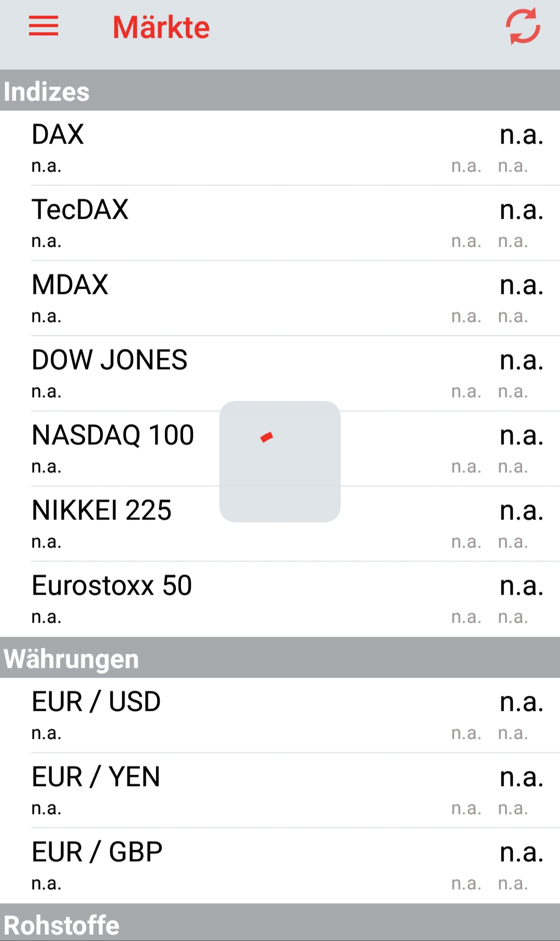Tap the Indizes section header
The width and height of the screenshot is (560, 941).
tap(280, 91)
